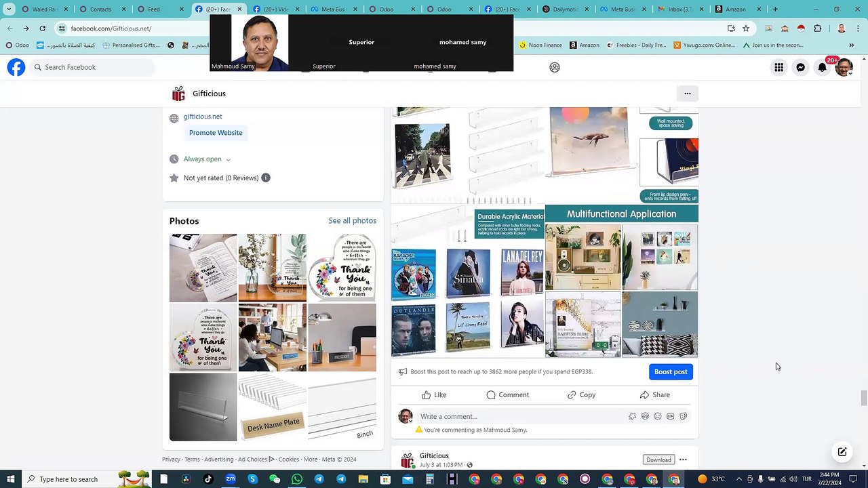Copy the post link
868x488 pixels.
click(x=581, y=394)
